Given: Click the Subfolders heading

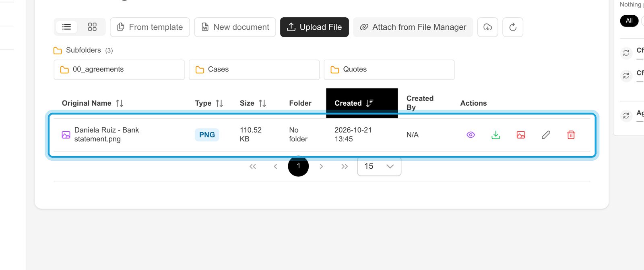Looking at the screenshot, I should click(83, 50).
